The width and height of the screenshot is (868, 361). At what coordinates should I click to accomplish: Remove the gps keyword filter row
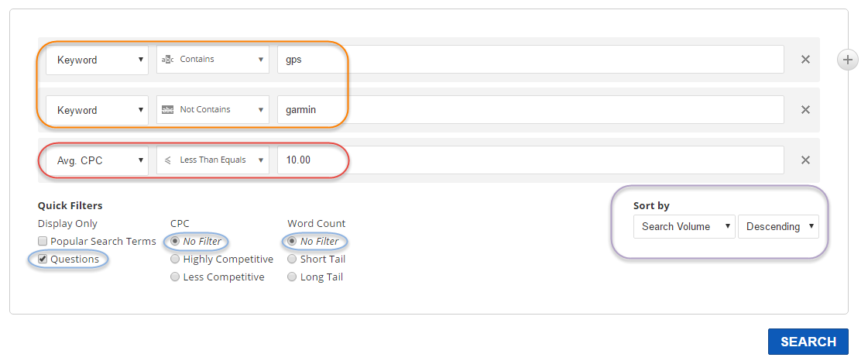[x=805, y=60]
